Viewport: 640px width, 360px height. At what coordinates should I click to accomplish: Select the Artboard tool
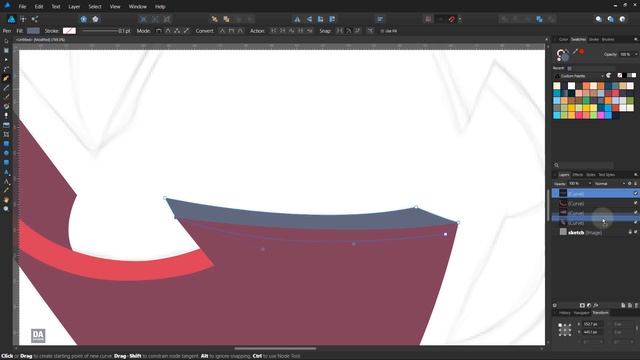point(6,51)
